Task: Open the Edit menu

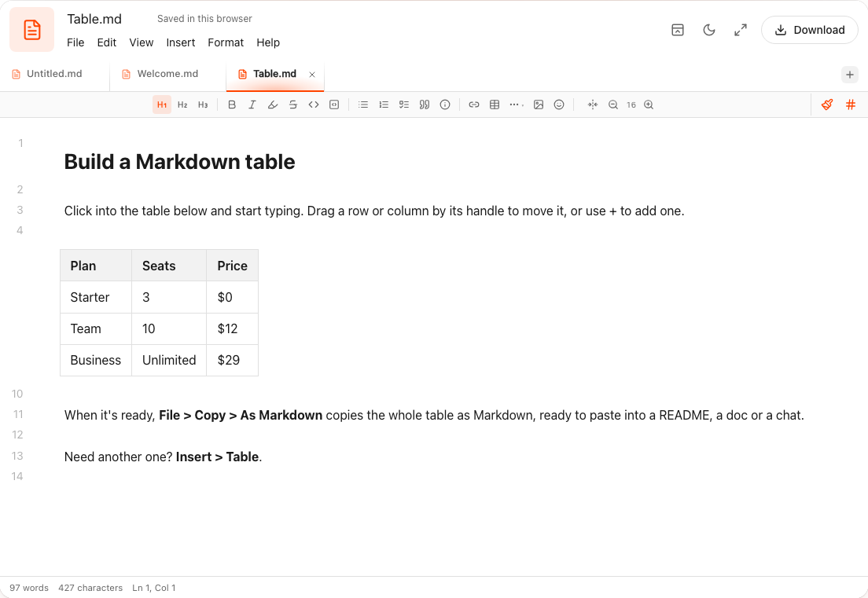Action: coord(107,42)
